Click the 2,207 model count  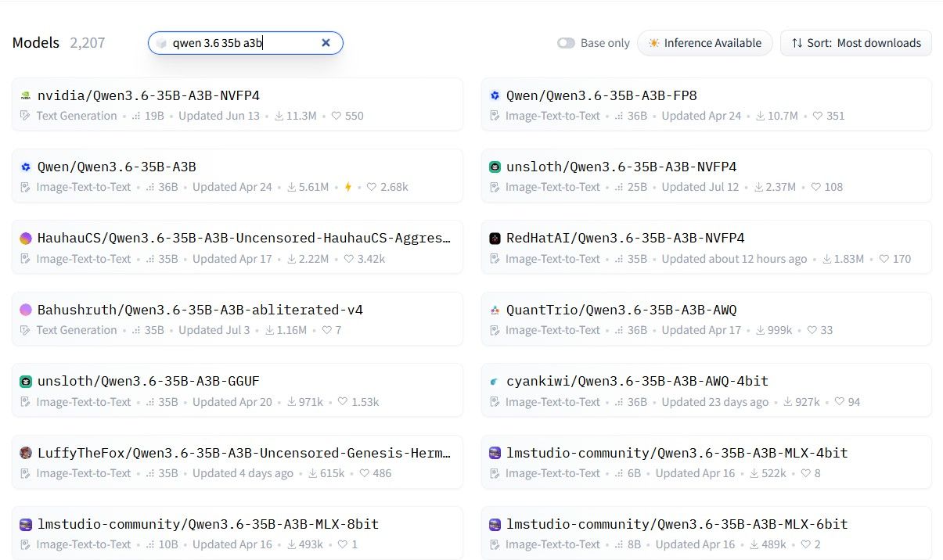(x=88, y=43)
